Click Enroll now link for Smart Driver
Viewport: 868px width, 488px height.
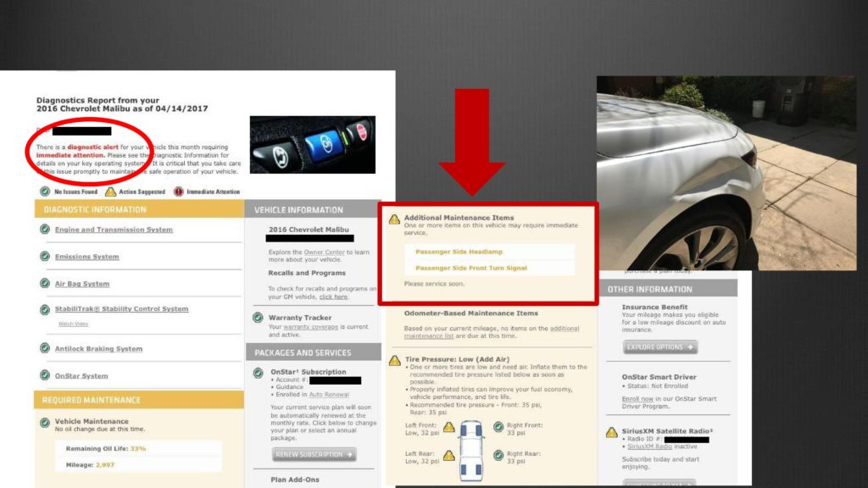(x=637, y=399)
